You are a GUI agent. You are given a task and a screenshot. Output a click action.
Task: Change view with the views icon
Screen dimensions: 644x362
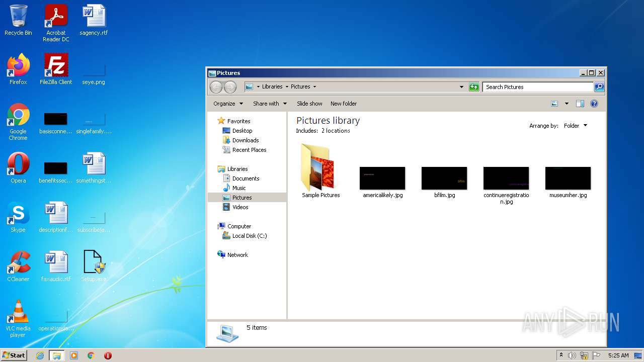coord(554,104)
